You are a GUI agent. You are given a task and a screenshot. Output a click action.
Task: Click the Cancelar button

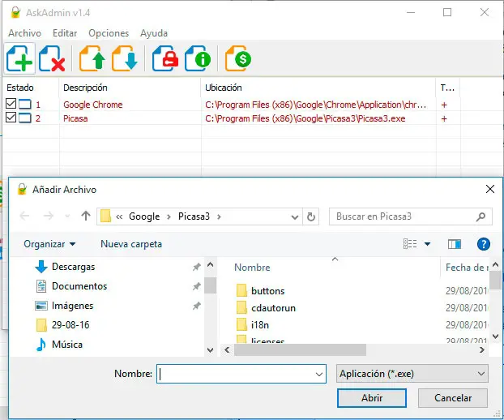click(x=453, y=398)
